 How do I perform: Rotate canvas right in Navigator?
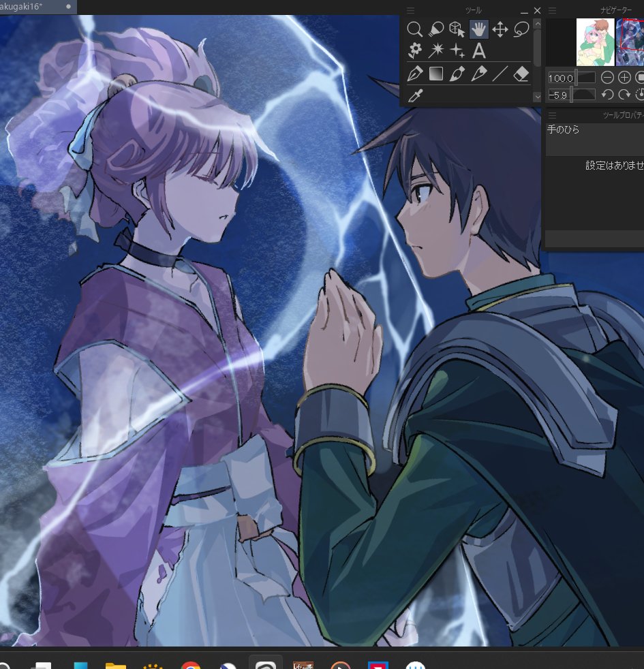[x=624, y=94]
